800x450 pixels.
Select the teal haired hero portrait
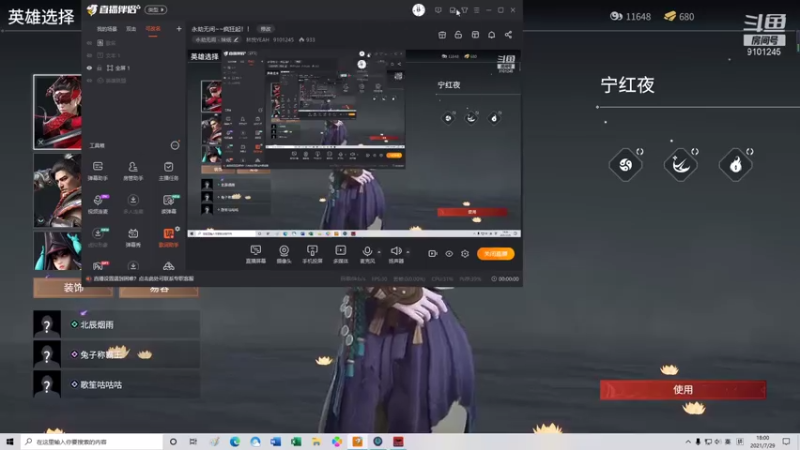(57, 251)
